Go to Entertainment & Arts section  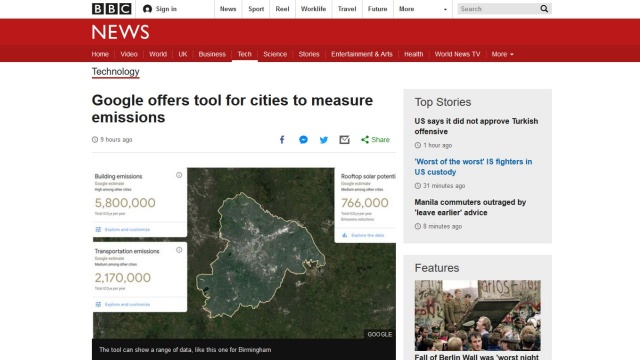(362, 54)
